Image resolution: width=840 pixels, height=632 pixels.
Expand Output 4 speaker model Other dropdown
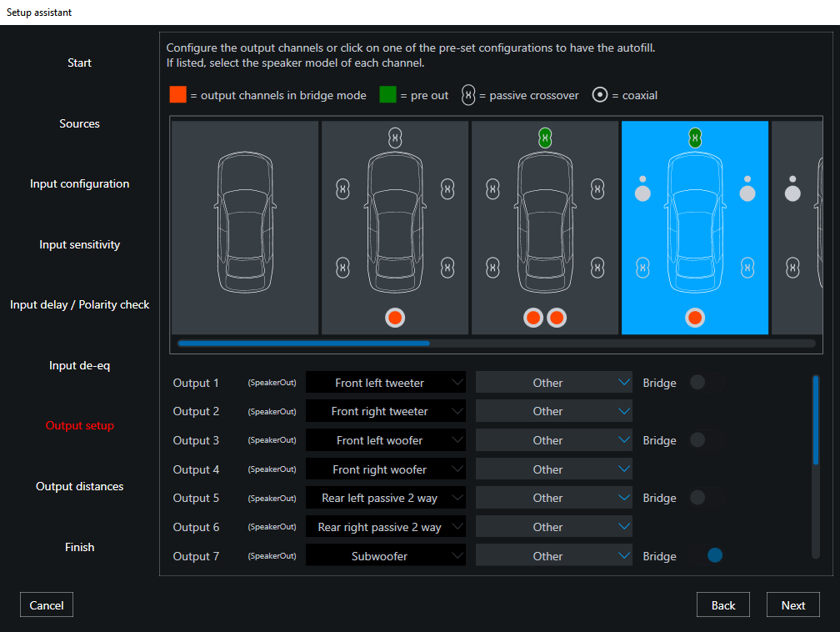[x=553, y=469]
